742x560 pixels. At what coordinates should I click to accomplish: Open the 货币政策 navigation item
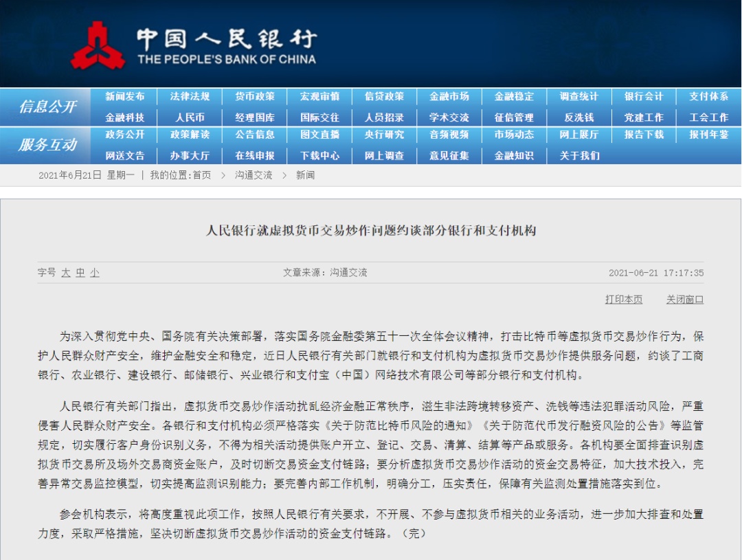point(255,97)
